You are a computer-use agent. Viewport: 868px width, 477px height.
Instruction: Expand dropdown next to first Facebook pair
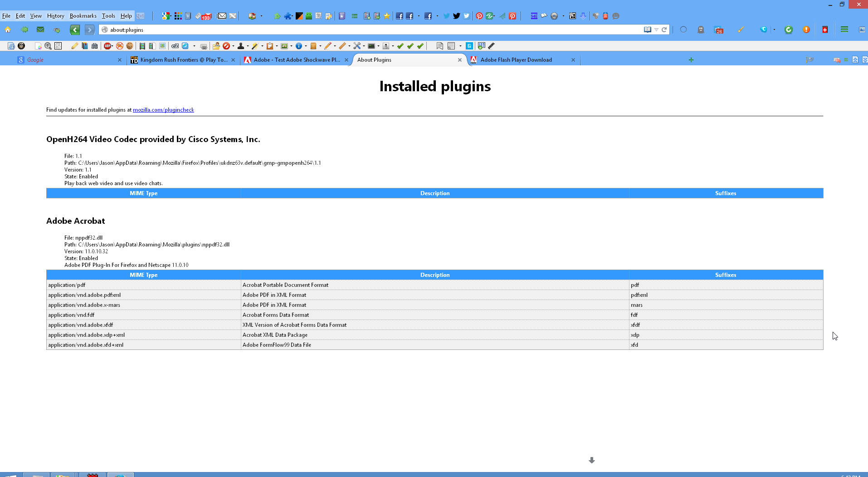tap(419, 16)
